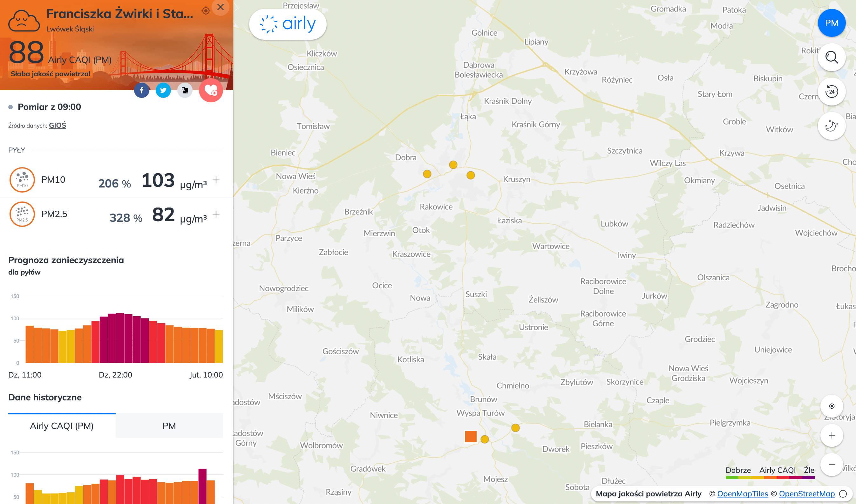Center map on my location

[832, 406]
